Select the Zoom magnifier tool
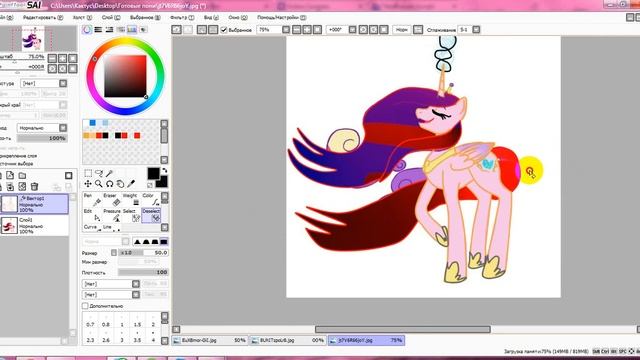Screen dimensions: 640x360 [98, 184]
